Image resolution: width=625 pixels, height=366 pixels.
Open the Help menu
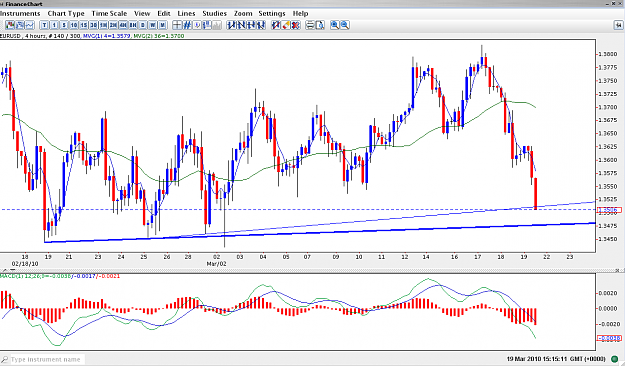coord(301,13)
